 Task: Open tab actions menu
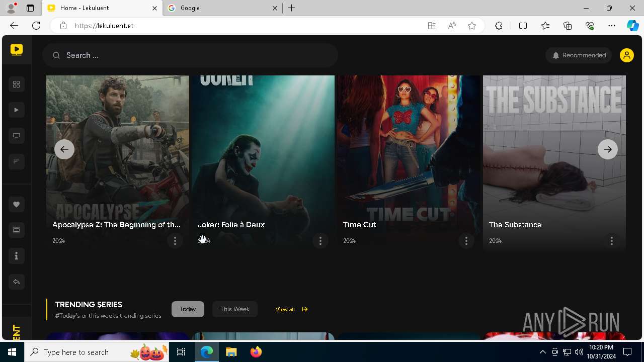[x=30, y=8]
